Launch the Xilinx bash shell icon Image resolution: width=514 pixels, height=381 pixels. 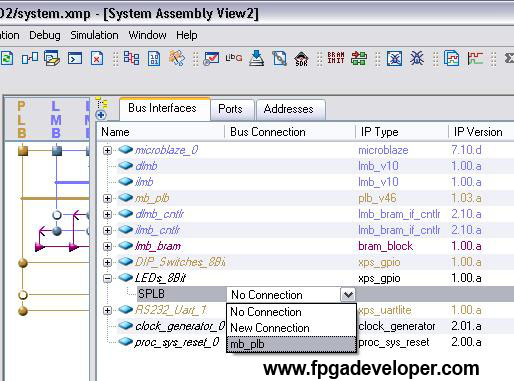point(75,59)
